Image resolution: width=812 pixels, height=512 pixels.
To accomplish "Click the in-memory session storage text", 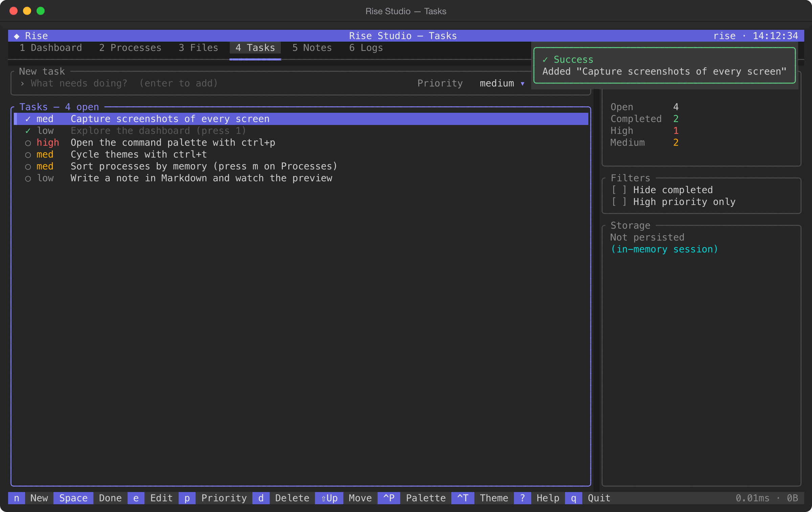I will 664,250.
